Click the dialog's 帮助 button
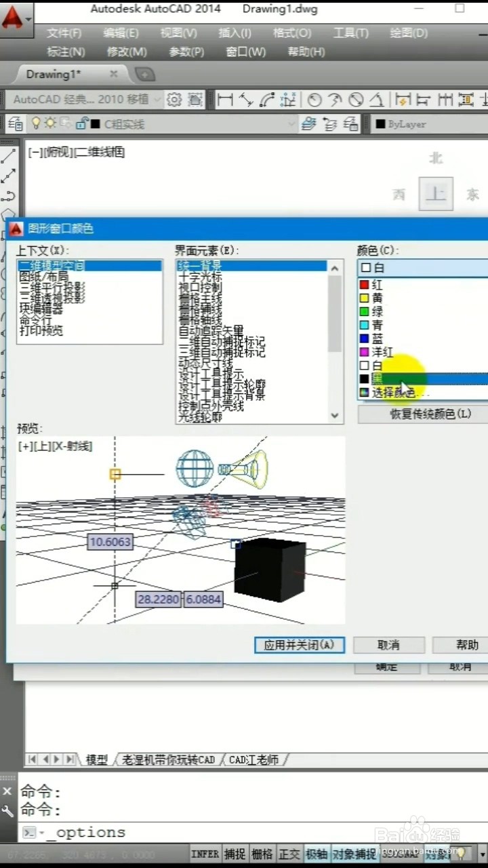The width and height of the screenshot is (488, 868). click(461, 645)
